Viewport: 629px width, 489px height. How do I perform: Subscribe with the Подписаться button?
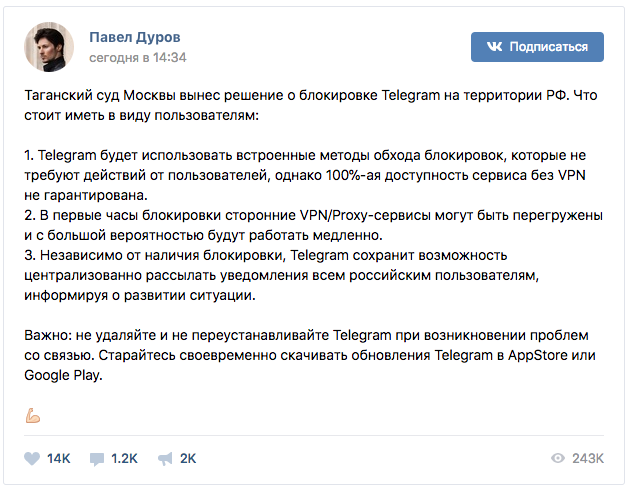(x=537, y=47)
